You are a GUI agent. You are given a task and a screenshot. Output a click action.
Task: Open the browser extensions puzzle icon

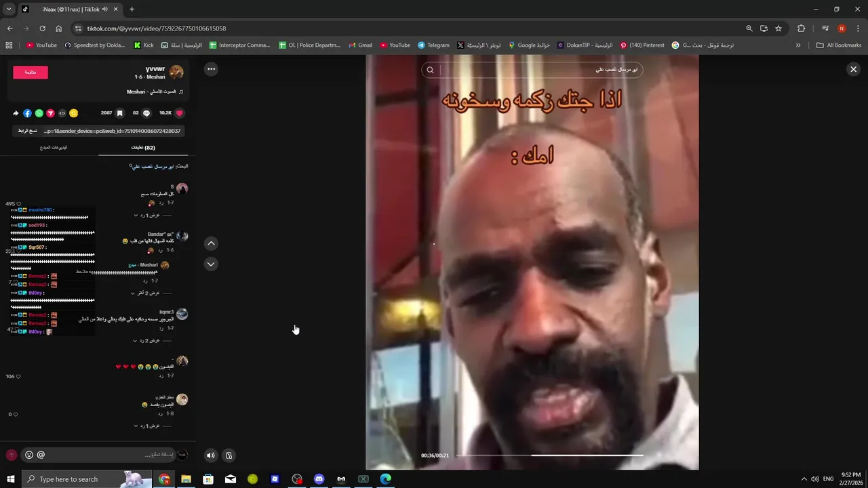801,28
